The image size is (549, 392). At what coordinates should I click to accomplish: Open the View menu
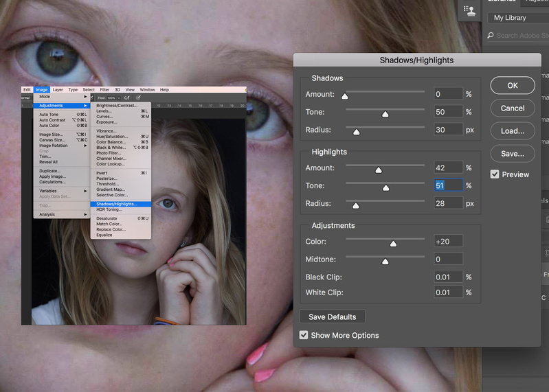pos(130,89)
